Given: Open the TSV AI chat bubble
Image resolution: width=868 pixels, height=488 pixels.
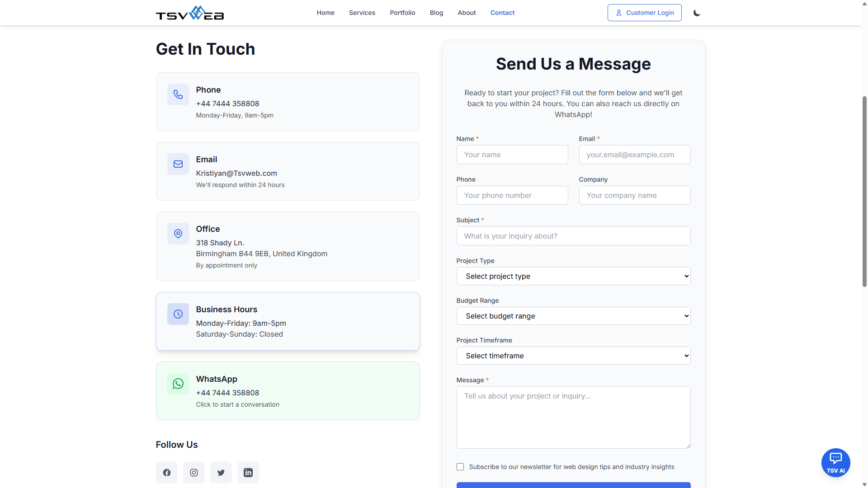Looking at the screenshot, I should 835,462.
